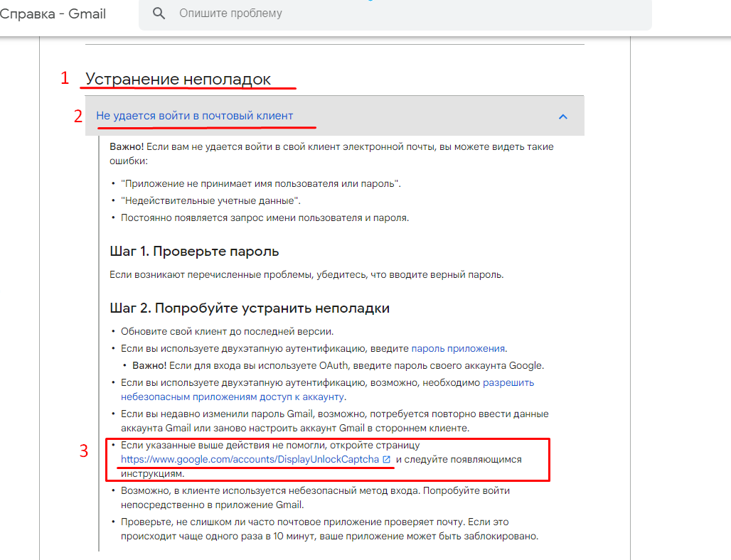Open the "пароль приложения" link
This screenshot has width=731, height=560.
pos(458,348)
